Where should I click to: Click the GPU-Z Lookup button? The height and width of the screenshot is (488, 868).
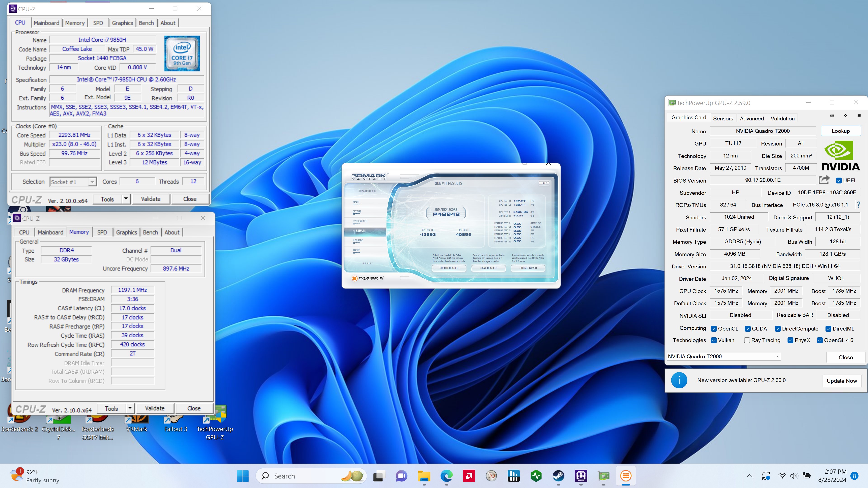(841, 131)
